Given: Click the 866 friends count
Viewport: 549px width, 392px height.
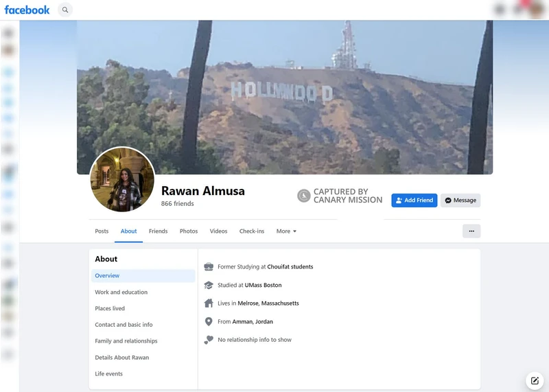Looking at the screenshot, I should (177, 203).
